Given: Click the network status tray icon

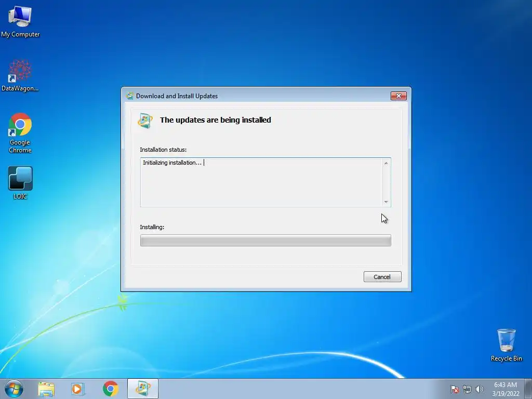Looking at the screenshot, I should (x=467, y=389).
